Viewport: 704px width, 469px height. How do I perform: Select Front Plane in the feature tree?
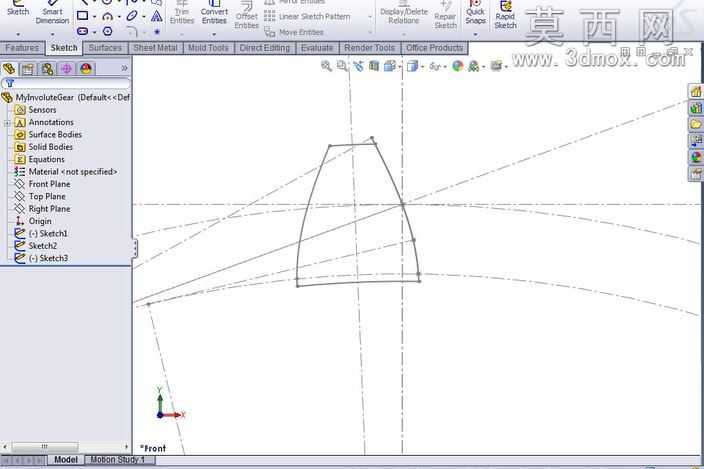(x=49, y=184)
